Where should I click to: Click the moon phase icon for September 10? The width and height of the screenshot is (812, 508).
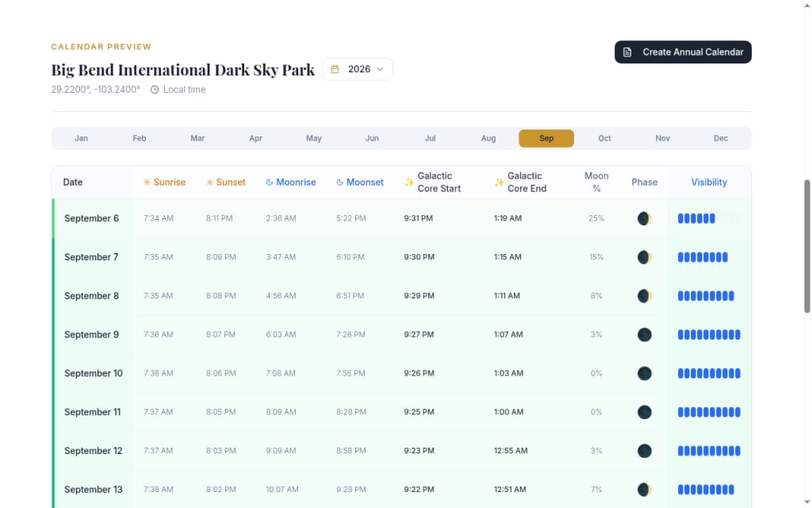pos(644,373)
